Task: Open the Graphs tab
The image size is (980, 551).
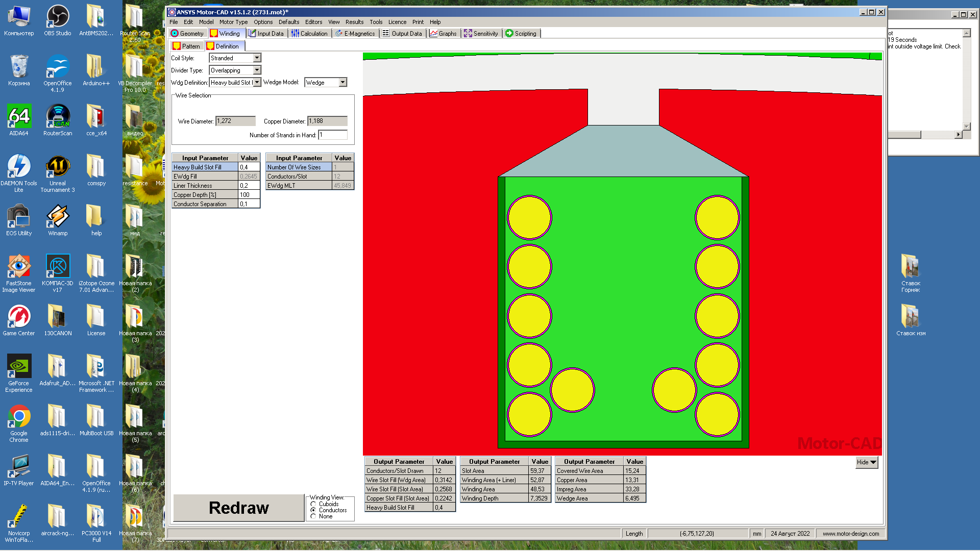Action: [443, 34]
